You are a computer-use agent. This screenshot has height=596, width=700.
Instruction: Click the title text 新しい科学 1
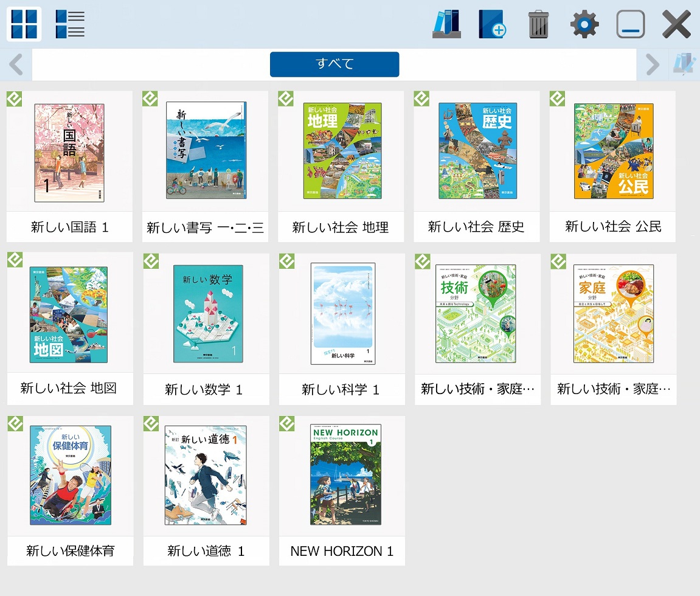pyautogui.click(x=341, y=389)
